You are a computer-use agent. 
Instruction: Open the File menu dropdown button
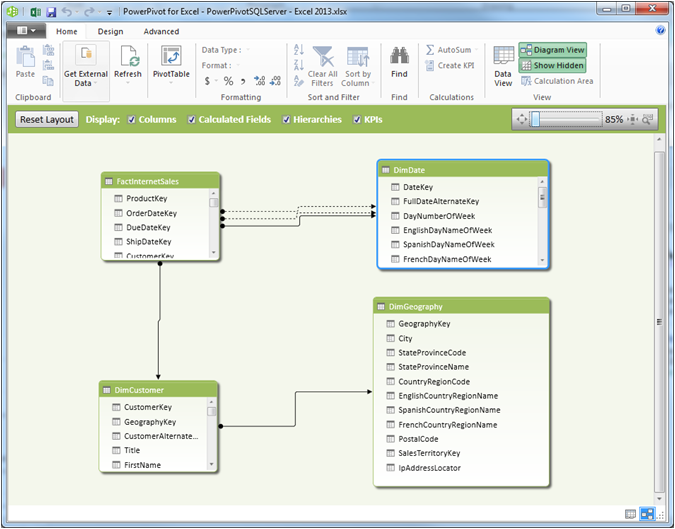(x=26, y=31)
